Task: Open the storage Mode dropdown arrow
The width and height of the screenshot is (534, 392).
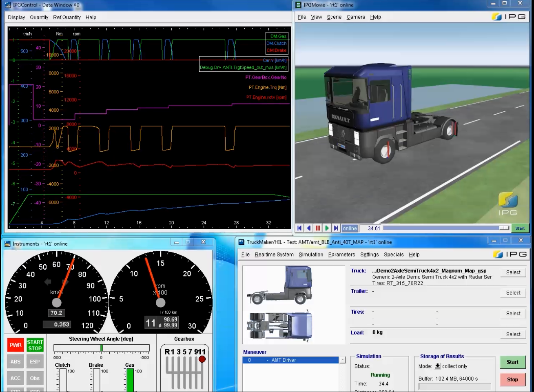Action: (438, 366)
